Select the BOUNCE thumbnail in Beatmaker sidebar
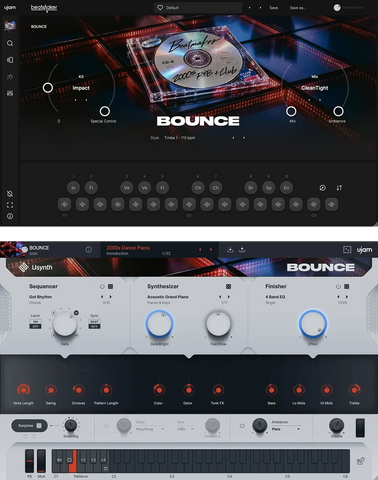 tap(10, 26)
